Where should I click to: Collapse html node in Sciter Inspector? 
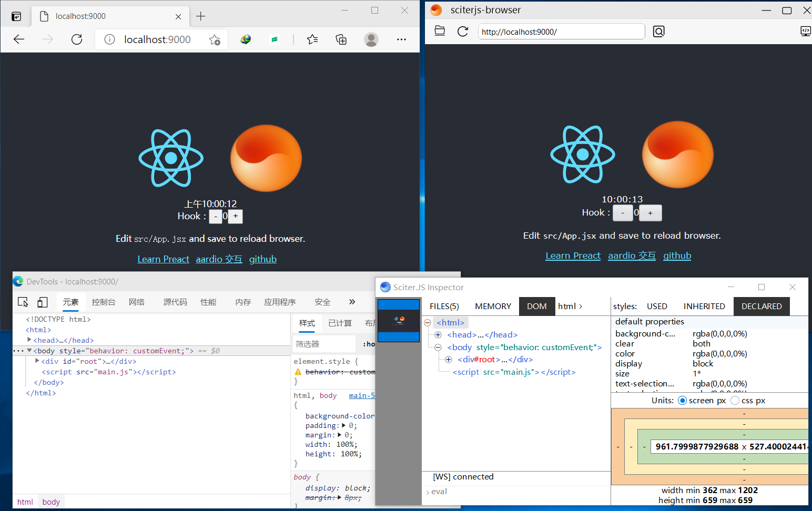point(428,323)
